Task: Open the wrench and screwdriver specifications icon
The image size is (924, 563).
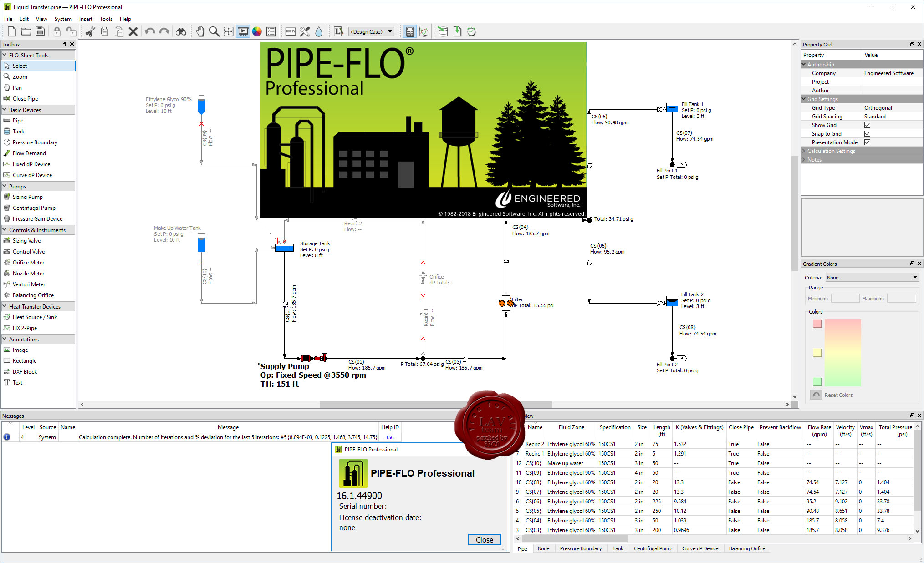Action: [x=305, y=31]
